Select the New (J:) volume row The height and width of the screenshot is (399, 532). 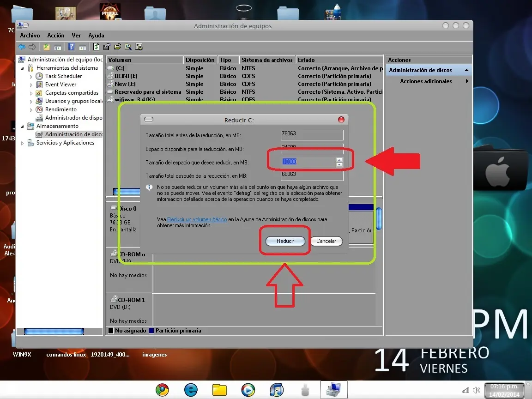coord(245,84)
